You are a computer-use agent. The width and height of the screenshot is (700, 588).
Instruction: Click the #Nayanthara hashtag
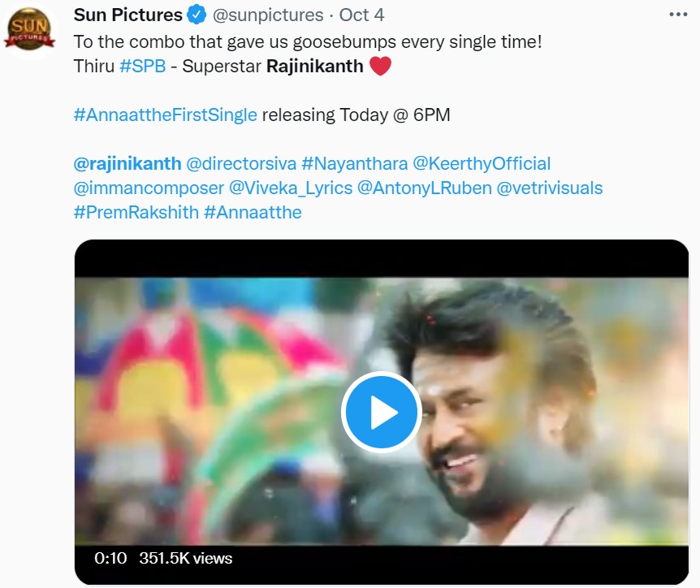[354, 163]
